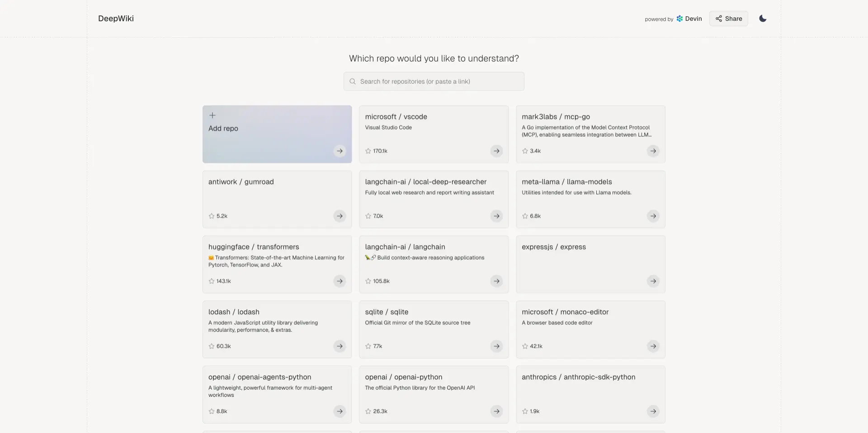Toggle dark mode with the moon icon

(763, 19)
